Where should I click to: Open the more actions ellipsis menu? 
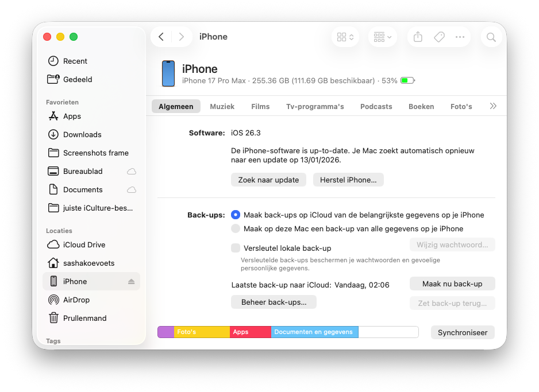[x=460, y=37]
